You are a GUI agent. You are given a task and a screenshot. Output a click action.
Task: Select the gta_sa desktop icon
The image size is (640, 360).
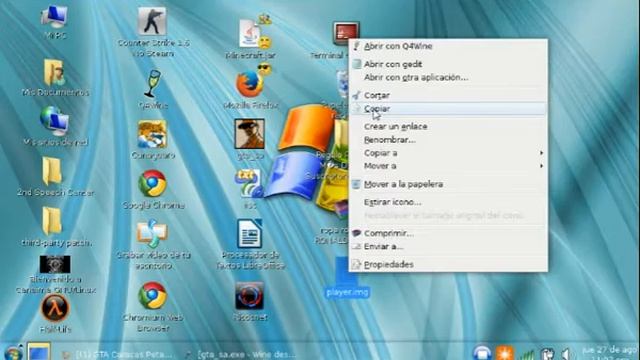(x=249, y=134)
